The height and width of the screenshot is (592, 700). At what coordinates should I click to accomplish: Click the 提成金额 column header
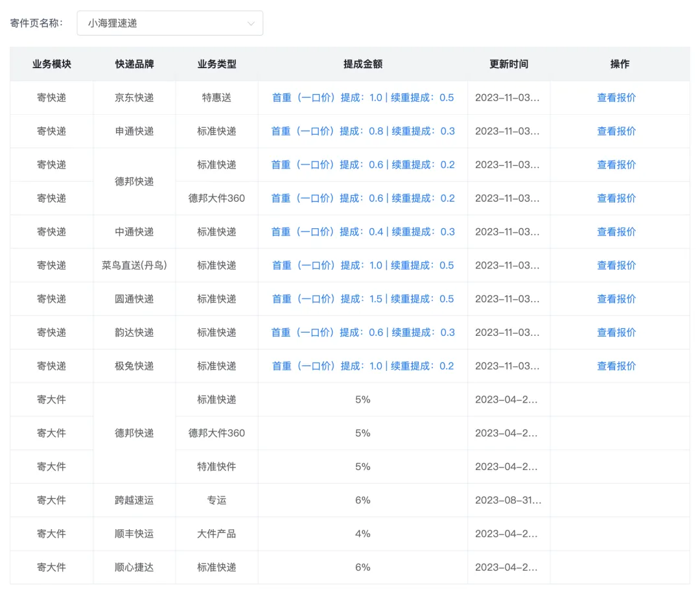[x=363, y=64]
